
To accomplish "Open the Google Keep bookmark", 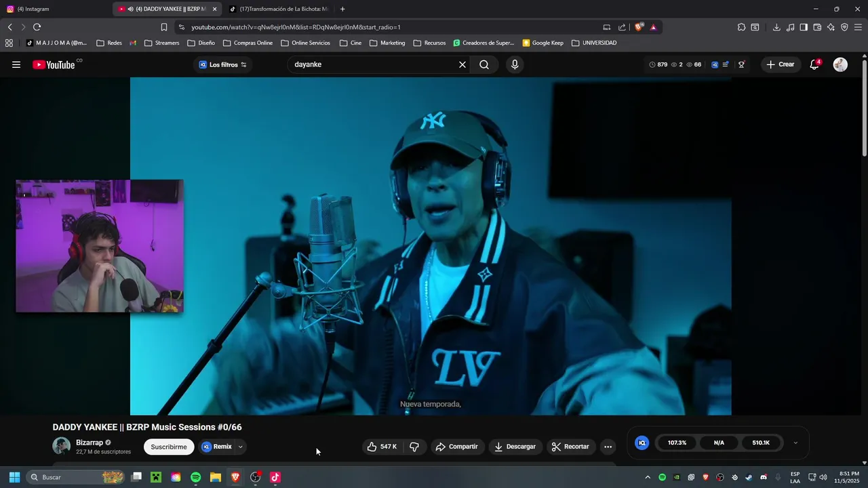I will (542, 43).
